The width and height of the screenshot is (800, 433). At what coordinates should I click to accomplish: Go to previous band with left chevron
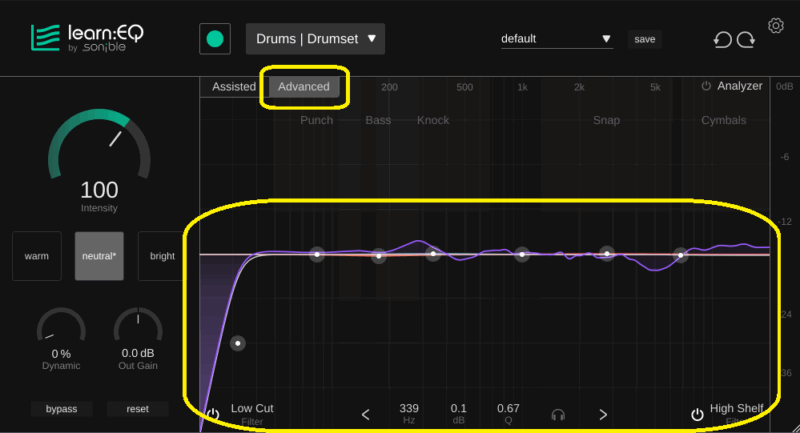[x=365, y=414]
